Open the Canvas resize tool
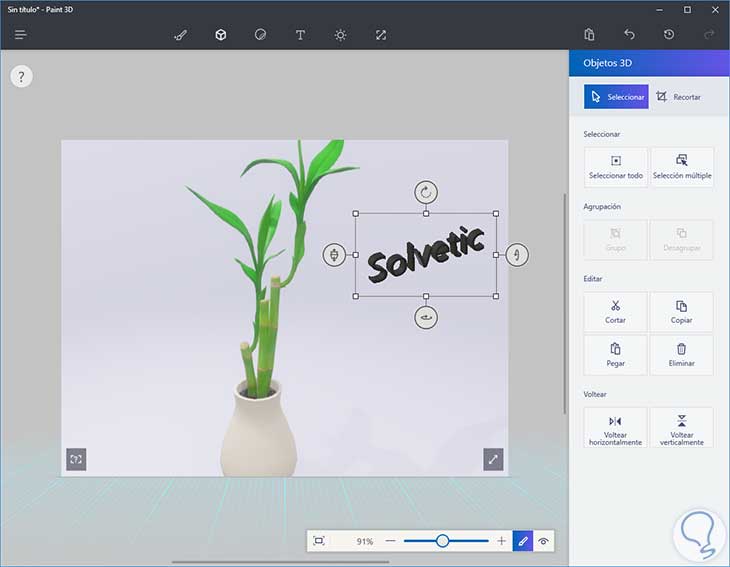The height and width of the screenshot is (567, 730). 381,35
